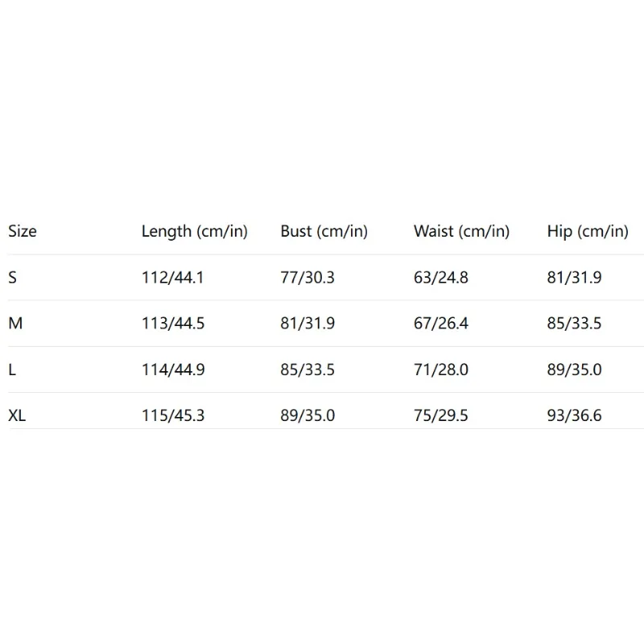The height and width of the screenshot is (644, 644).
Task: Click the Size column header
Action: tap(23, 232)
